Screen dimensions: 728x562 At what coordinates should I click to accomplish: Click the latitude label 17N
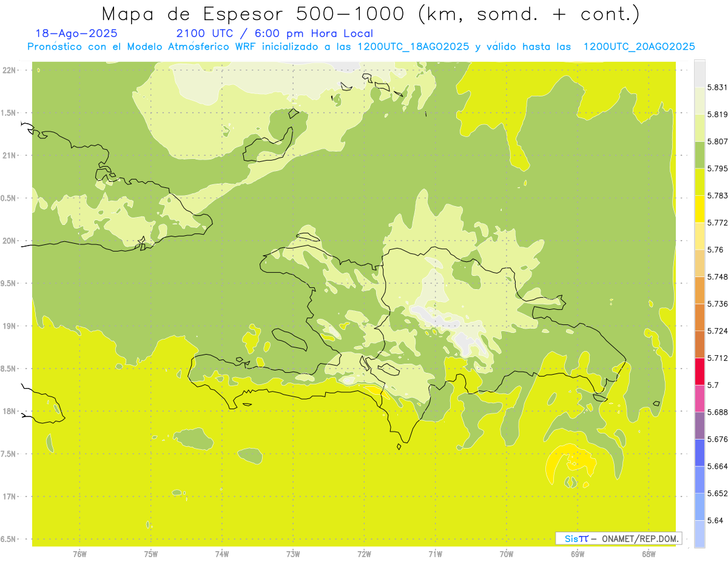tap(9, 497)
